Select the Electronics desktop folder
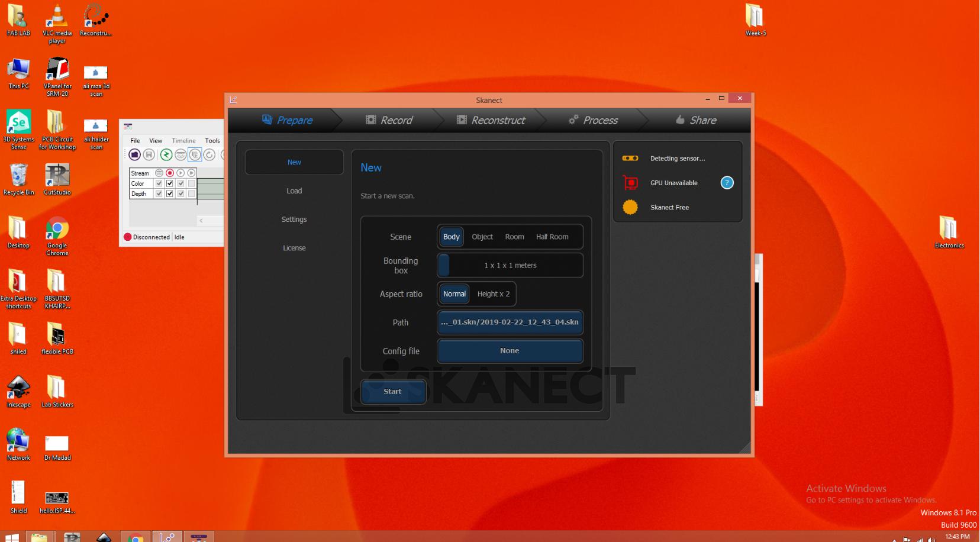This screenshot has width=980, height=542. point(949,232)
